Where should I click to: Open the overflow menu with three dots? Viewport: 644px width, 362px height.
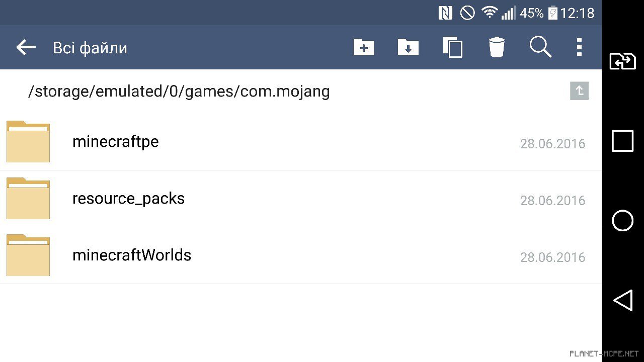pos(579,47)
